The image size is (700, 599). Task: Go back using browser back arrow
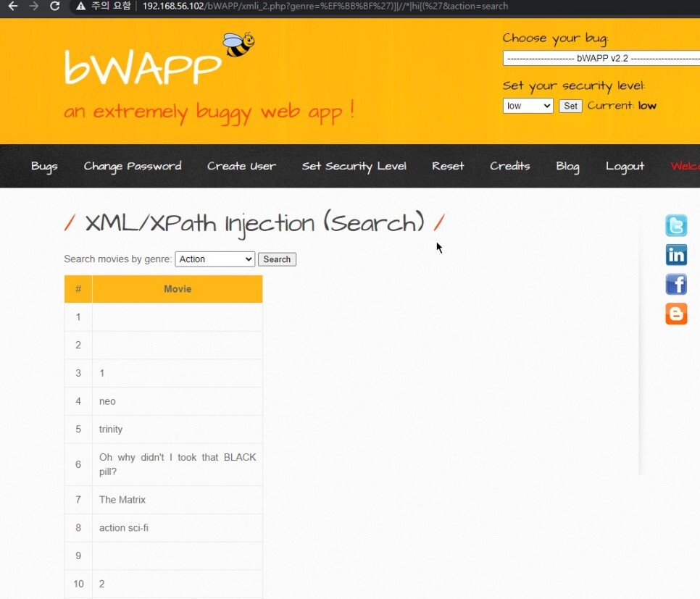[x=13, y=7]
